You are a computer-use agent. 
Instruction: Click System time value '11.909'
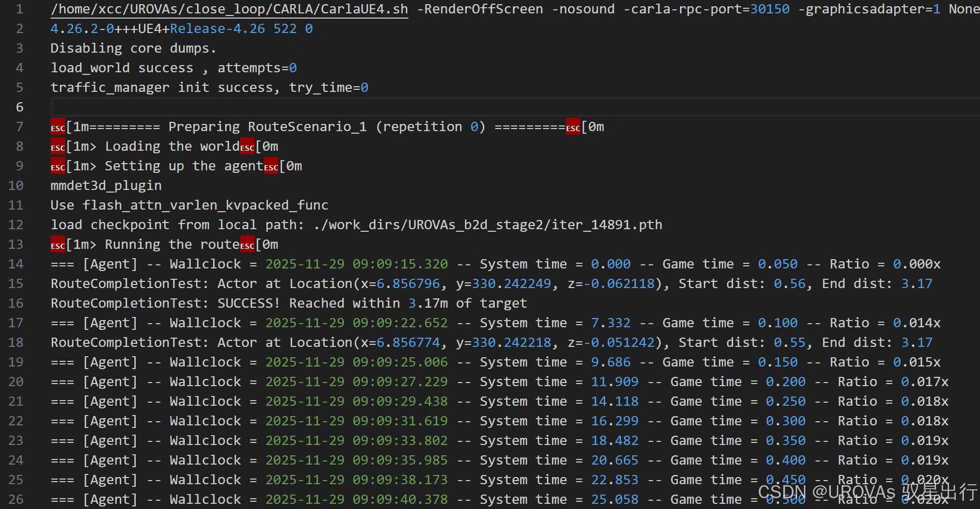(x=615, y=382)
